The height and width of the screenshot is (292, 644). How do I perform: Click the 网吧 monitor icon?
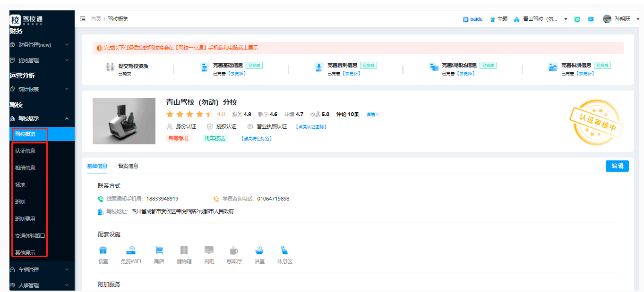click(x=209, y=250)
